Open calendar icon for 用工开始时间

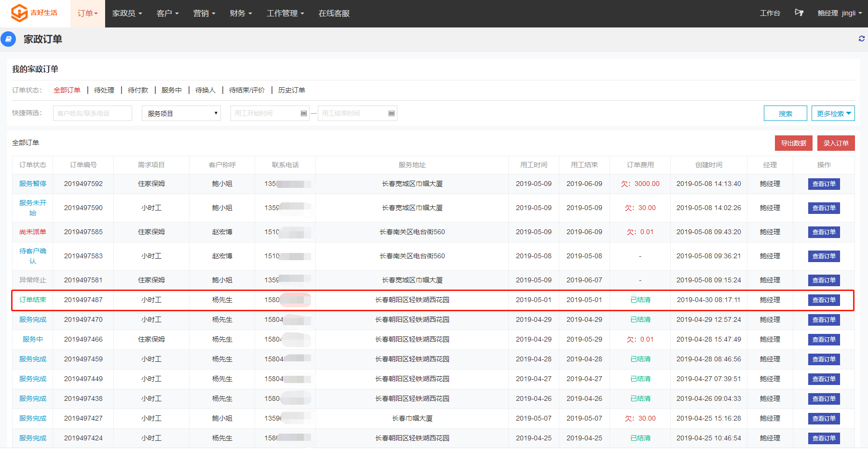[x=304, y=113]
